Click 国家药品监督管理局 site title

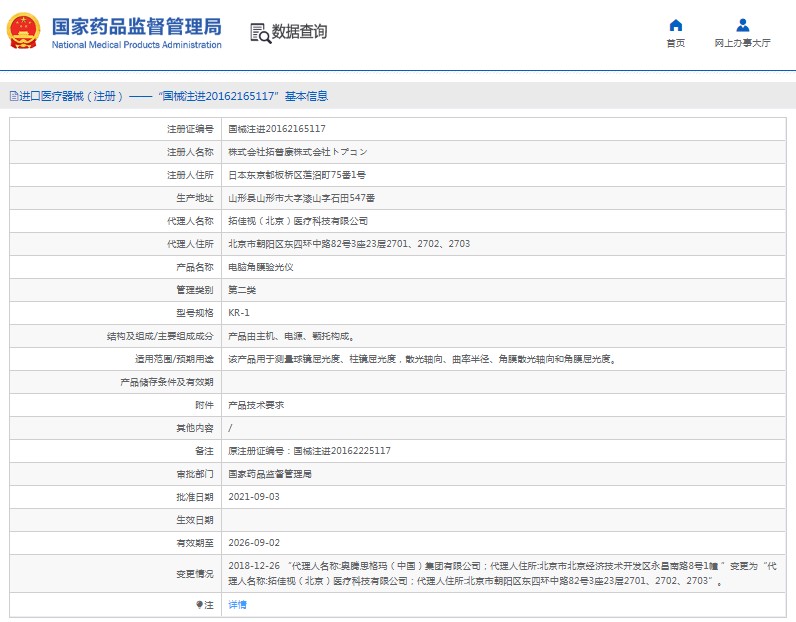(x=137, y=26)
